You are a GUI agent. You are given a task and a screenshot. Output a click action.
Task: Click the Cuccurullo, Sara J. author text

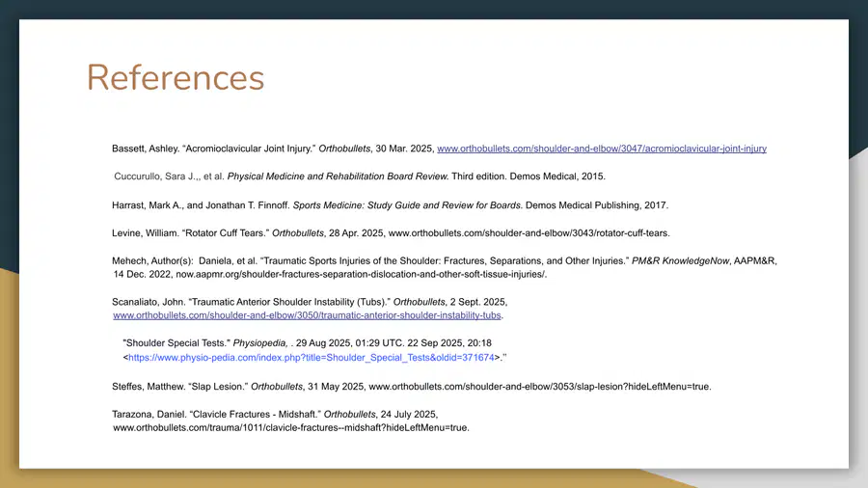[x=156, y=176]
